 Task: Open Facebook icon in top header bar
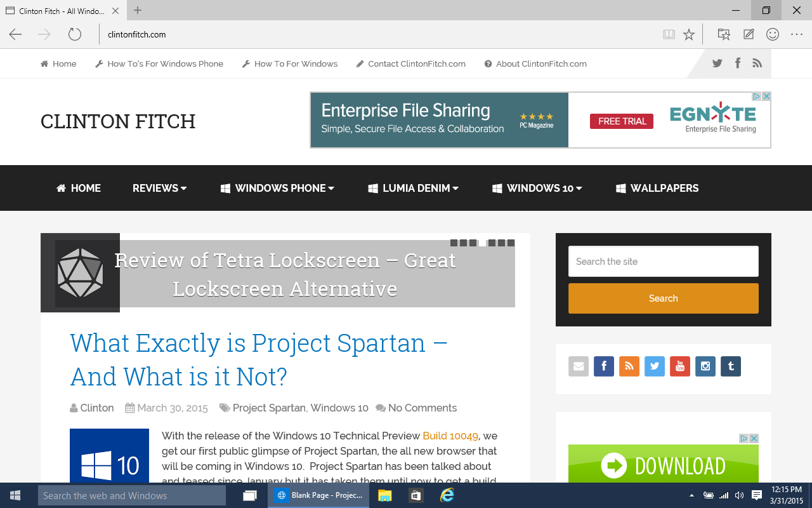(x=738, y=63)
